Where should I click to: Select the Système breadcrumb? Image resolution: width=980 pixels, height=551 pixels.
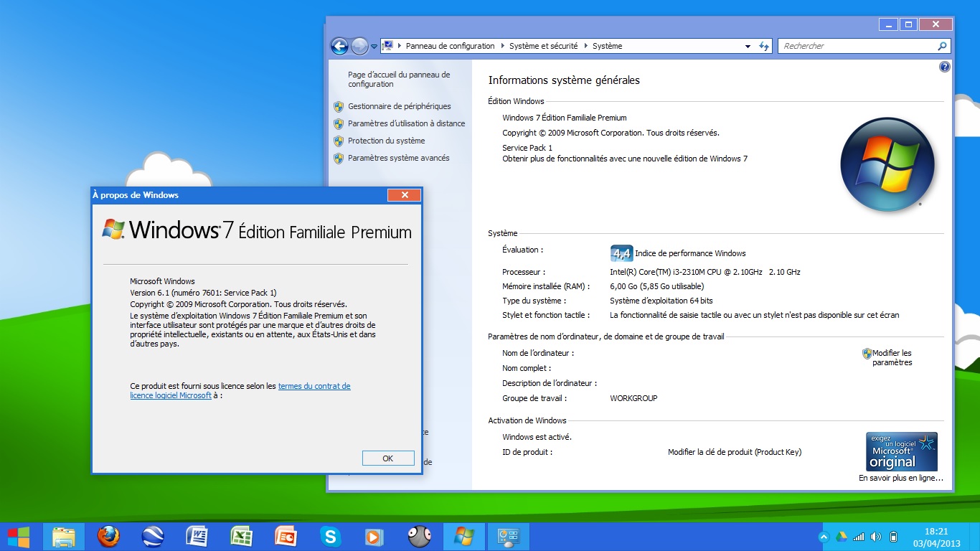pyautogui.click(x=607, y=46)
